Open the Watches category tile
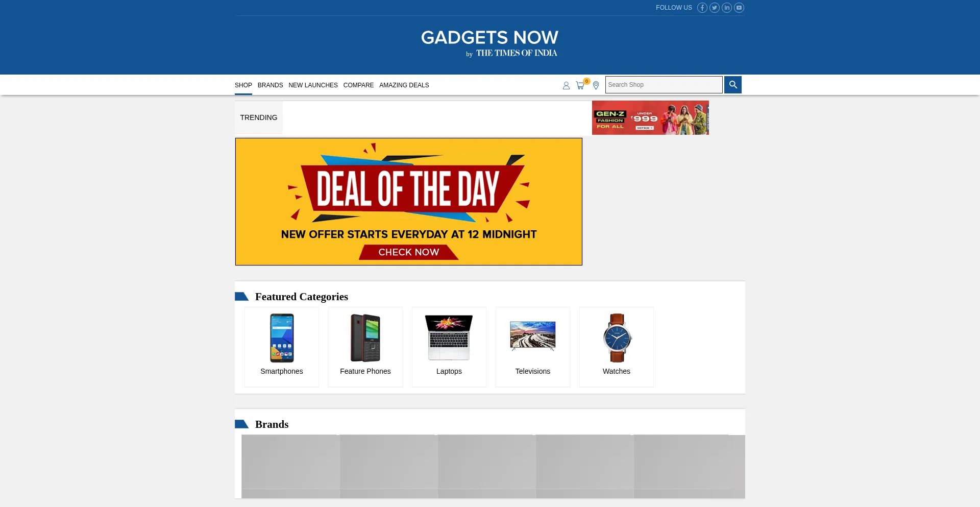The height and width of the screenshot is (507, 980). pos(617,347)
